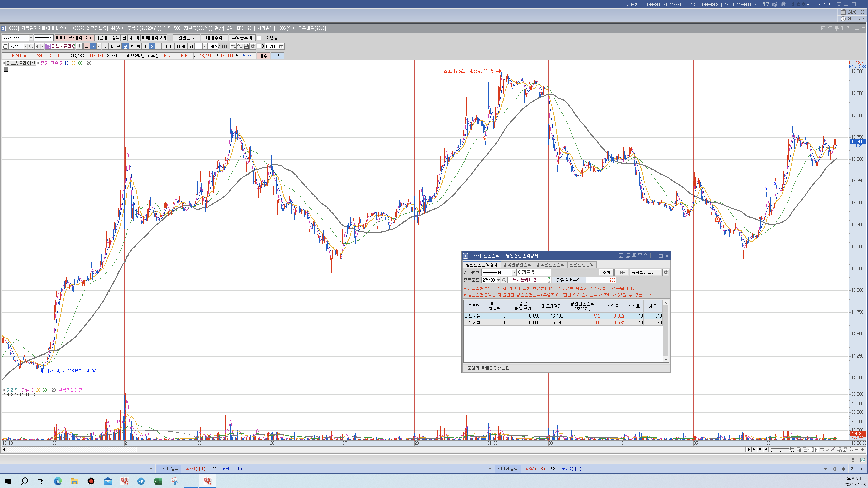This screenshot has width=868, height=488.
Task: Expand dropdown arrow next to ARS 1544-9900
Action: click(x=755, y=4)
